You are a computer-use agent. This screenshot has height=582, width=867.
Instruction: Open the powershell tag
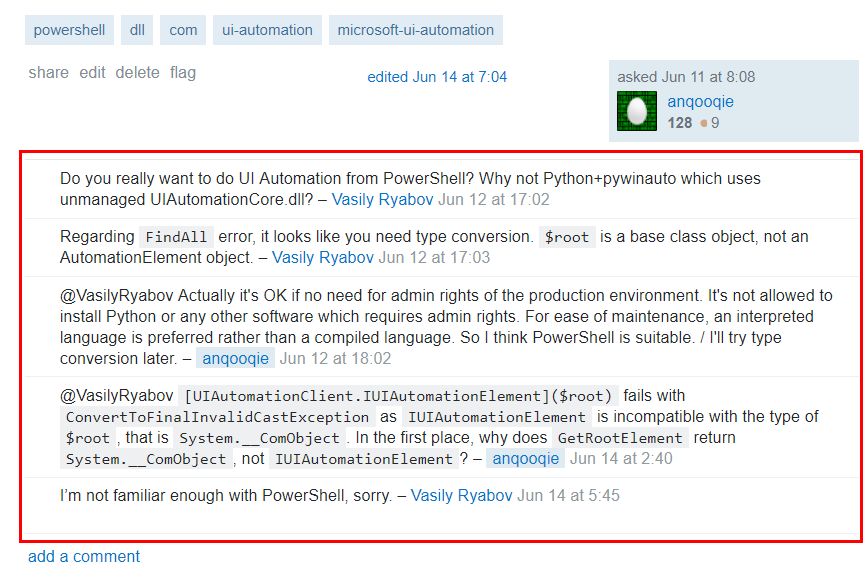pyautogui.click(x=69, y=30)
